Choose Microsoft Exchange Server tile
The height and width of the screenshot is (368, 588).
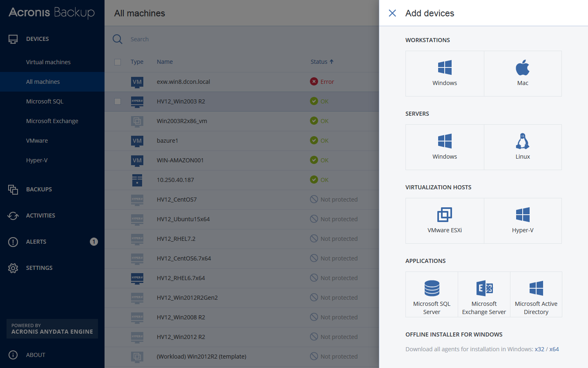pos(484,294)
